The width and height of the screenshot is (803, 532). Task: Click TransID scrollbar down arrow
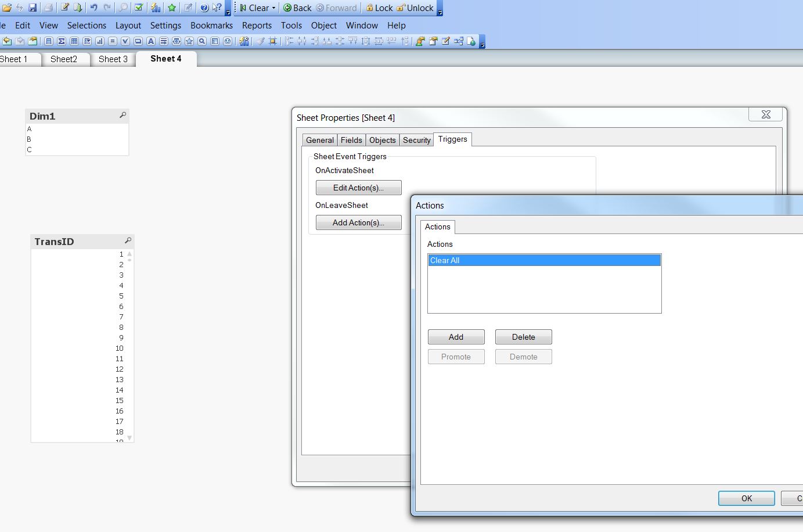click(129, 437)
